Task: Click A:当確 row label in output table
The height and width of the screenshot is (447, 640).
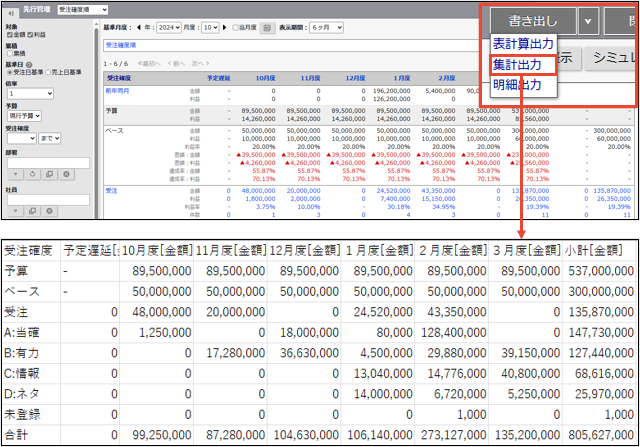Action: (x=22, y=333)
